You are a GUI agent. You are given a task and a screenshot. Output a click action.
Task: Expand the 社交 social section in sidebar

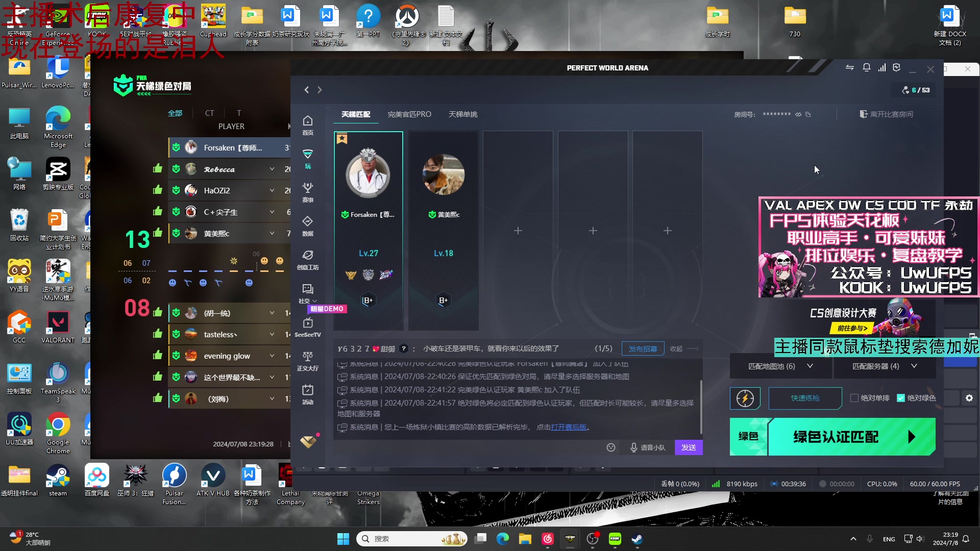click(308, 293)
